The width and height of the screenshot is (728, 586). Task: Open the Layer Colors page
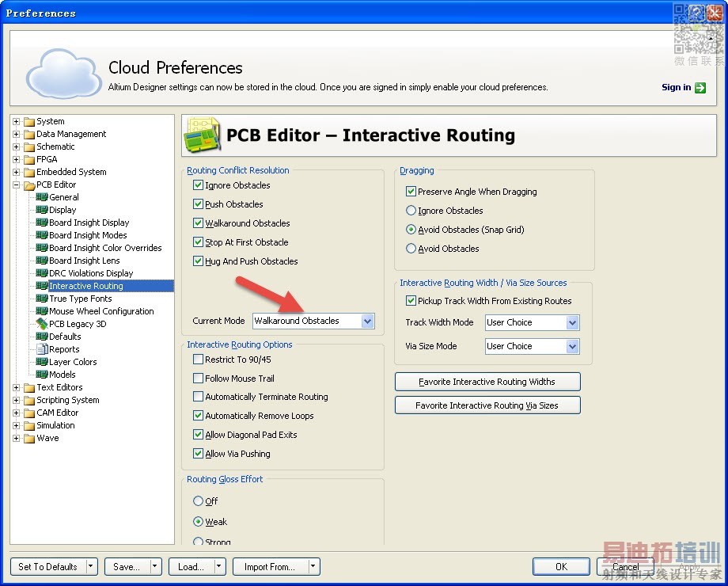pos(73,362)
